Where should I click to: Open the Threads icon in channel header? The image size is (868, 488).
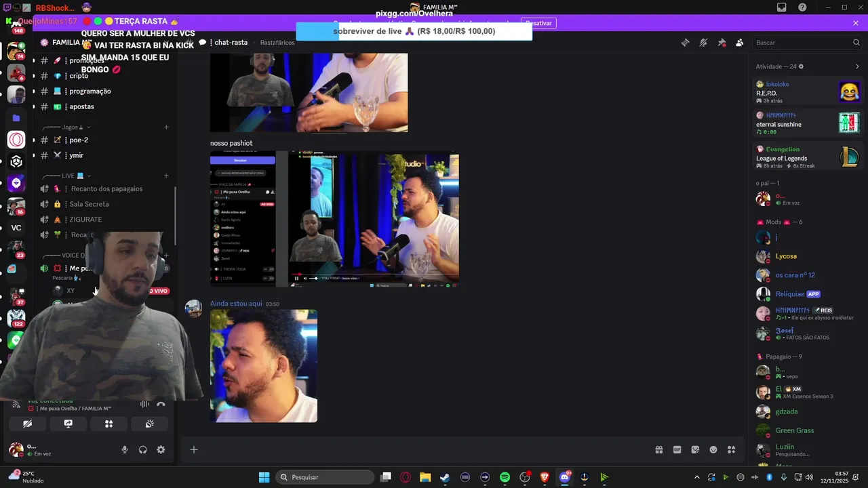point(685,43)
